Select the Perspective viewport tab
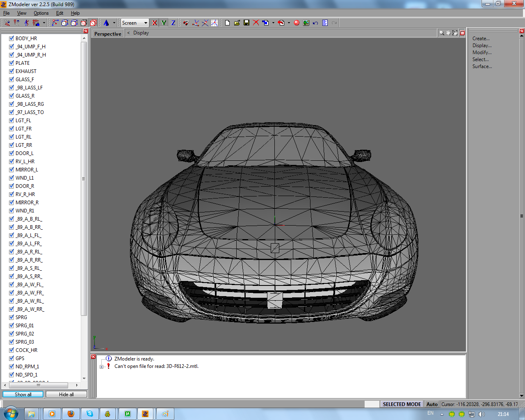525x420 pixels. (x=108, y=34)
